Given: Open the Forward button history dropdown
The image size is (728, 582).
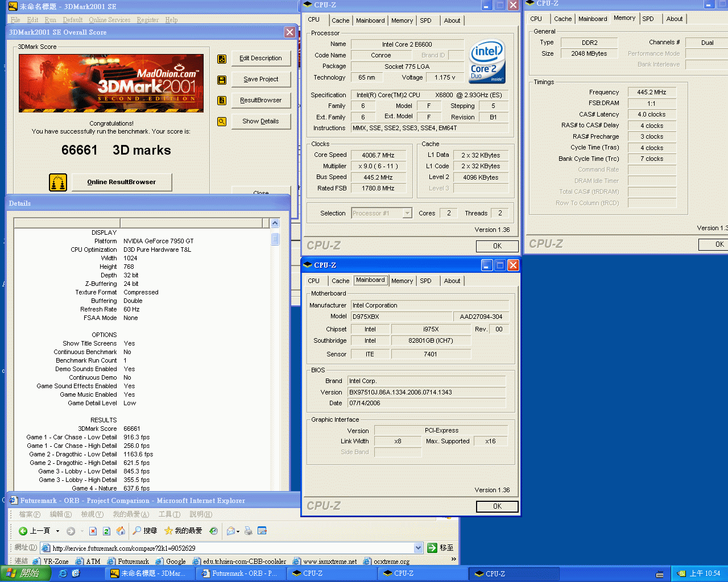Looking at the screenshot, I should click(82, 531).
